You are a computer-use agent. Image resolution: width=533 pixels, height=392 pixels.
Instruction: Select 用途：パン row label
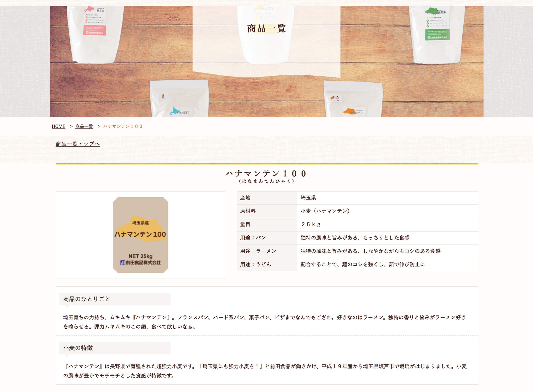(266, 238)
